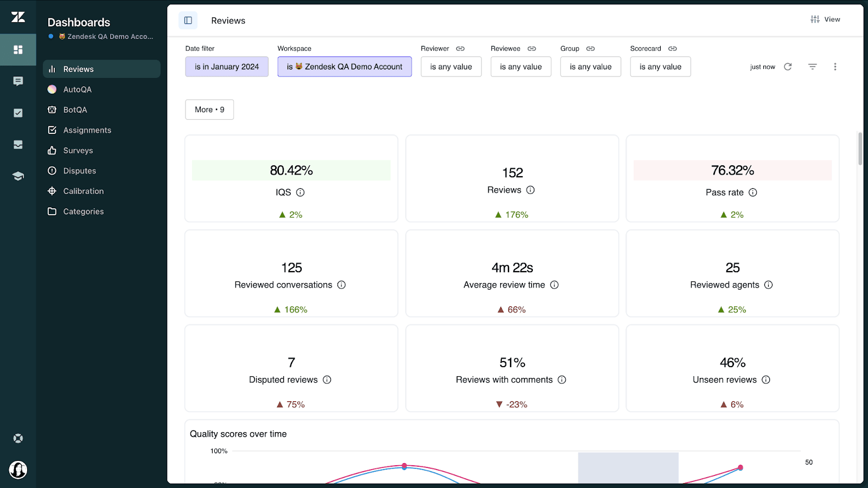Open the help life-ring icon in sidebar
This screenshot has height=488, width=868.
18,438
